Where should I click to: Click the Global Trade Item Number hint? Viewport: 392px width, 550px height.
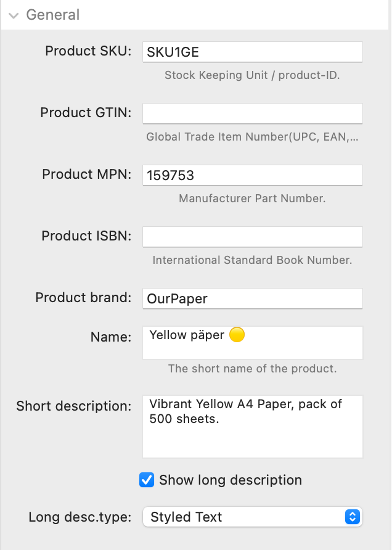253,137
